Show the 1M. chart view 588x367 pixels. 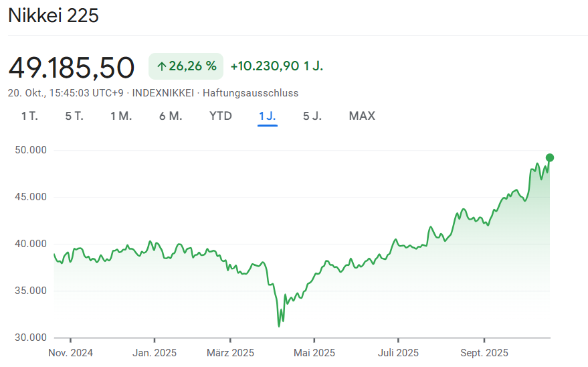coord(121,116)
